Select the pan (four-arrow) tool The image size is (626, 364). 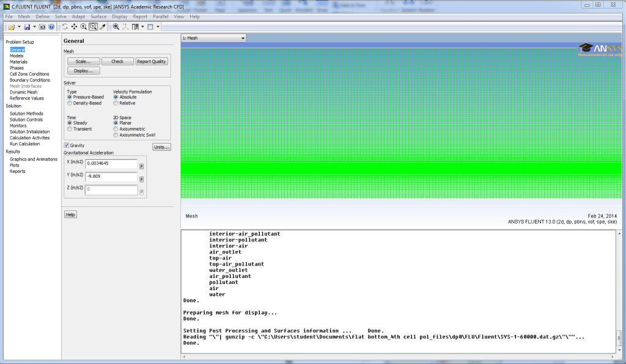point(74,27)
